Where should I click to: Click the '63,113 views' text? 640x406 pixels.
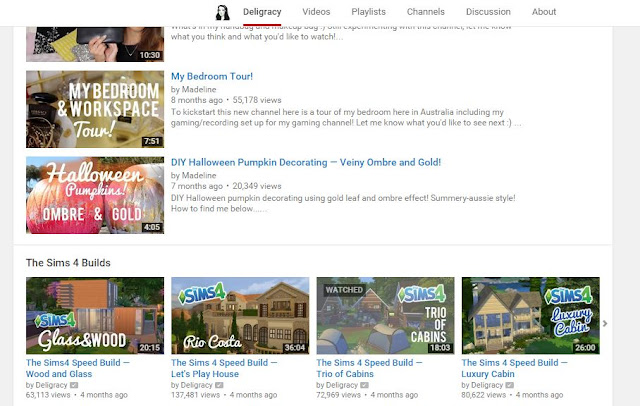[48, 395]
